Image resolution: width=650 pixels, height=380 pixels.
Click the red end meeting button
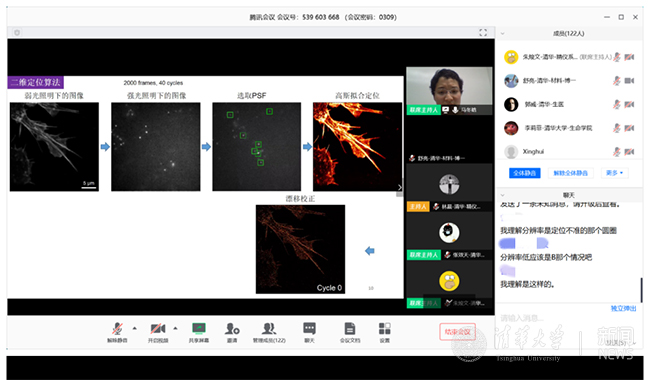[457, 332]
